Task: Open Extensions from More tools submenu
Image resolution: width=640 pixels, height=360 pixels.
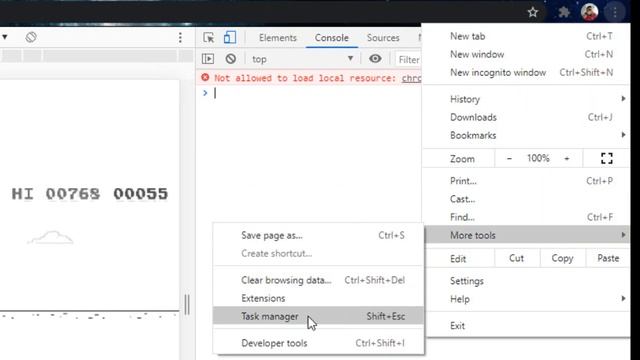Action: (318, 298)
